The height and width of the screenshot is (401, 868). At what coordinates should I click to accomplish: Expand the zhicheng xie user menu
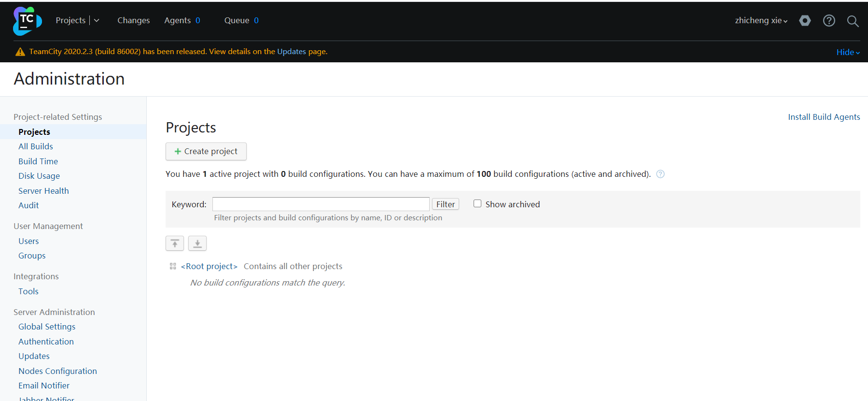[x=761, y=20]
